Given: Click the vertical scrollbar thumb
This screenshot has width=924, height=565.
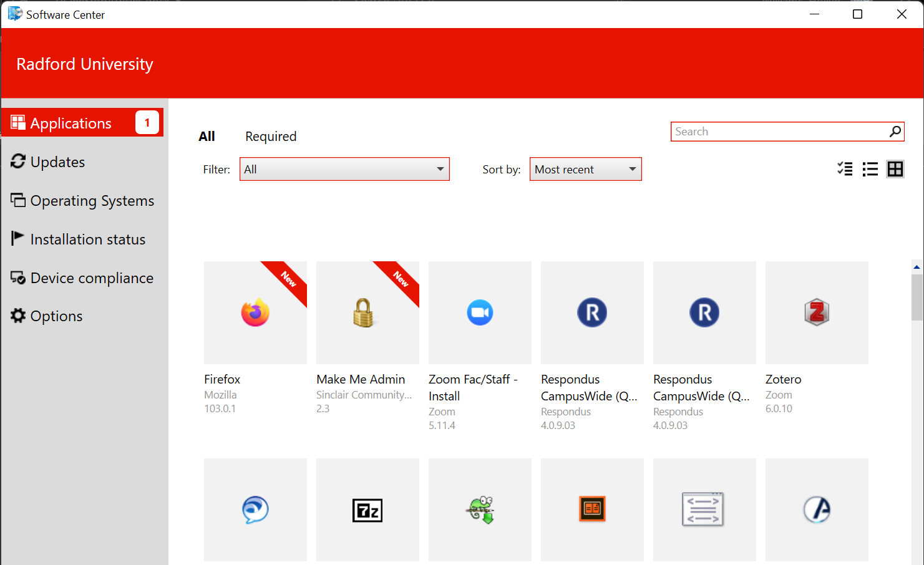Looking at the screenshot, I should tap(917, 297).
